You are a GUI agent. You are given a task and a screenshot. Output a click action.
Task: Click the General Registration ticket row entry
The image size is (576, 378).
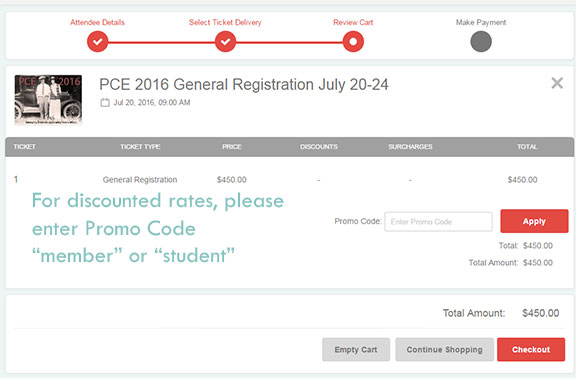coord(140,180)
